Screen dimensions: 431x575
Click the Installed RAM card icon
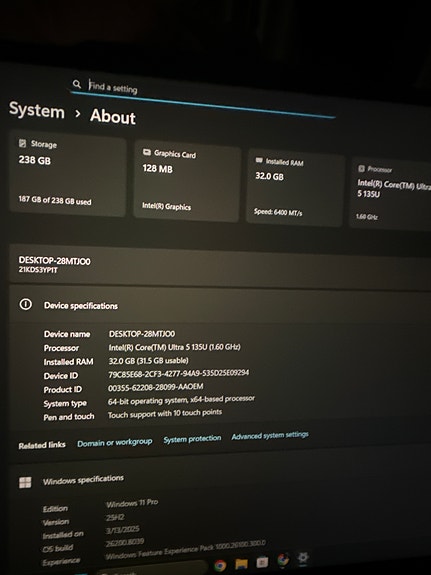pyautogui.click(x=259, y=160)
